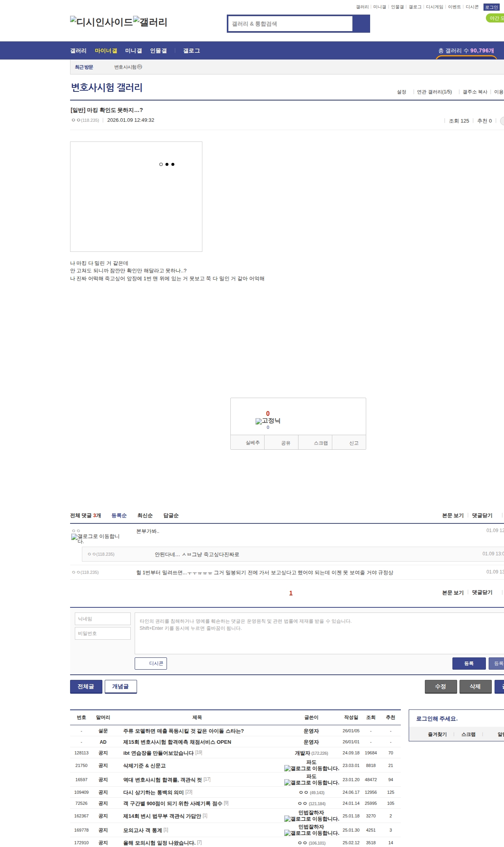Sort comments by 최신순
The width and height of the screenshot is (504, 847).
tap(145, 516)
